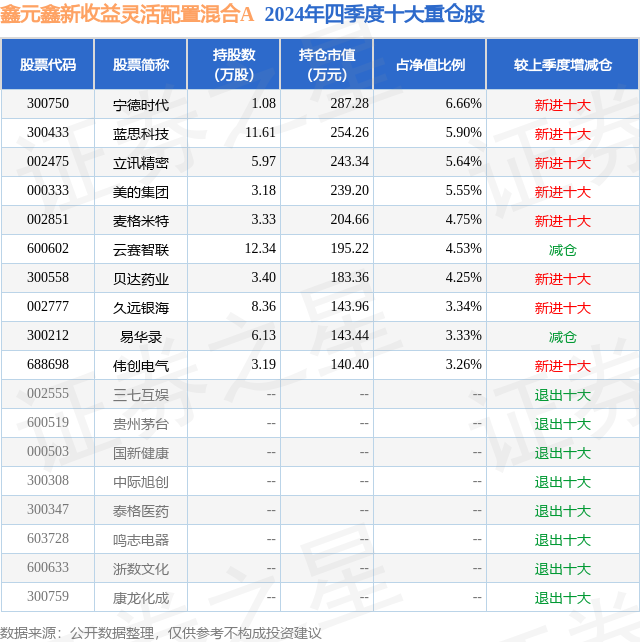
Task: Select stock code 688698
Action: pos(48,365)
